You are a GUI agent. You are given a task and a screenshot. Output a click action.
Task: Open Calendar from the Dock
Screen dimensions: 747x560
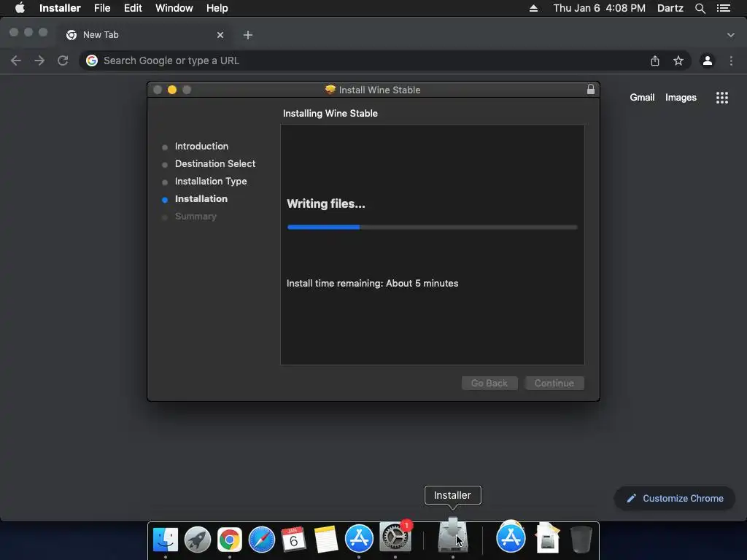click(x=293, y=540)
